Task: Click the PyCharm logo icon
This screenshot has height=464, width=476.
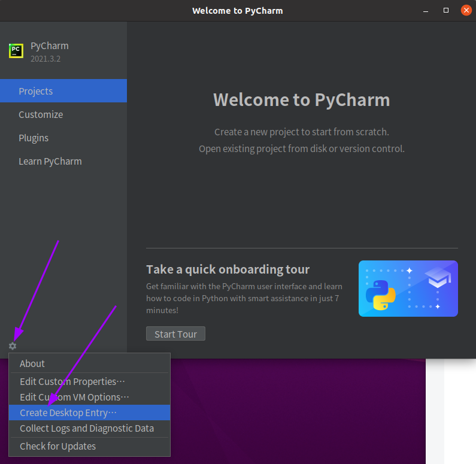Action: [16, 51]
